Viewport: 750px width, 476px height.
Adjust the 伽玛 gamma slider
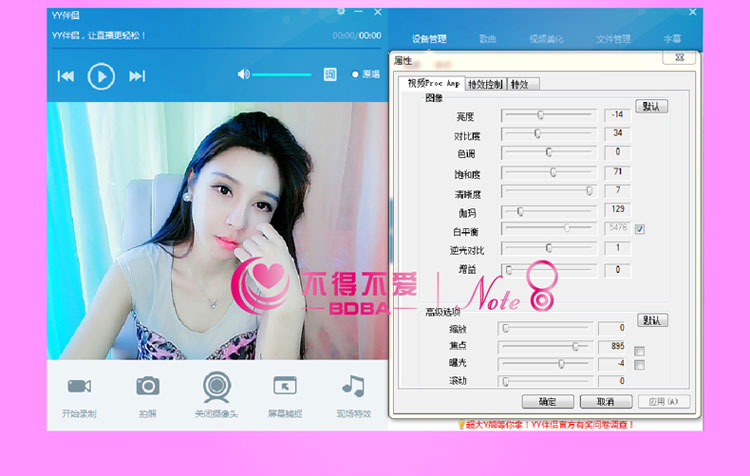tap(549, 211)
